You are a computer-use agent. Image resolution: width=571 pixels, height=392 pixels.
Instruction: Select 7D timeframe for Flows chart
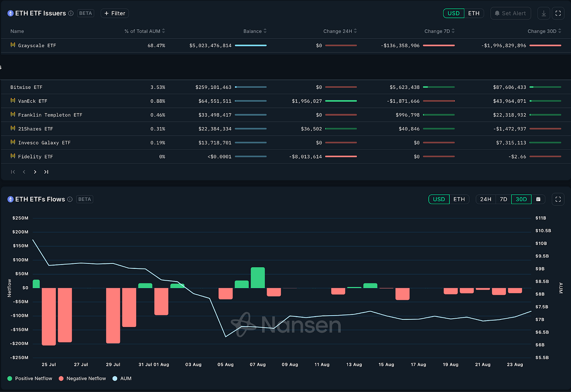coord(504,199)
